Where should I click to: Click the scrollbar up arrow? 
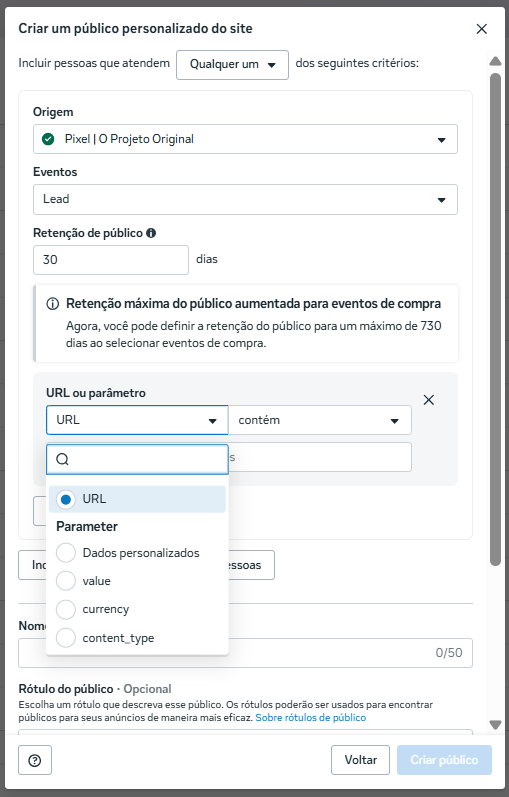coord(495,62)
